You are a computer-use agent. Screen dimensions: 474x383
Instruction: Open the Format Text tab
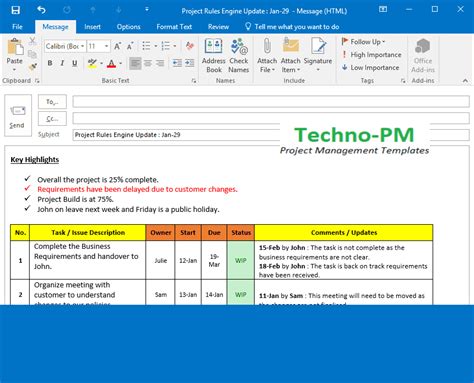tap(174, 27)
